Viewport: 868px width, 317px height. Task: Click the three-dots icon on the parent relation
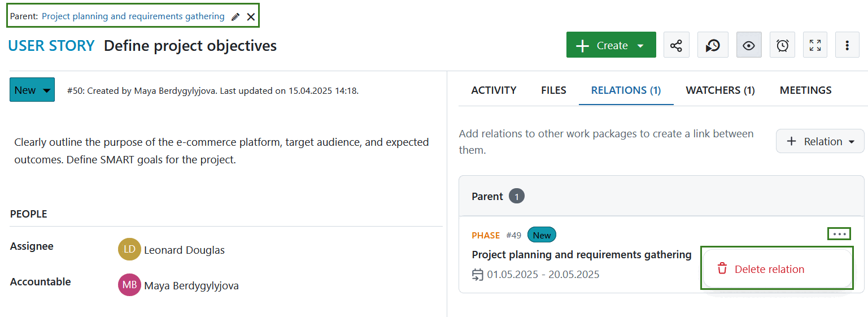click(839, 234)
